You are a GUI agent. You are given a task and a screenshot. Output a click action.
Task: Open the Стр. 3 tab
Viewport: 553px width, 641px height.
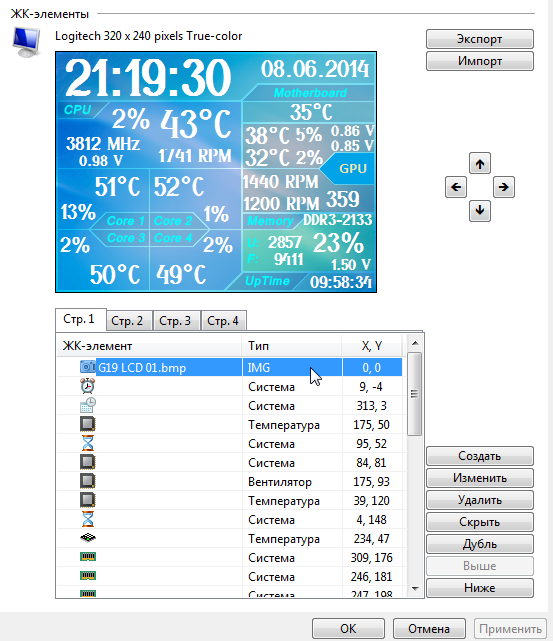click(x=177, y=321)
